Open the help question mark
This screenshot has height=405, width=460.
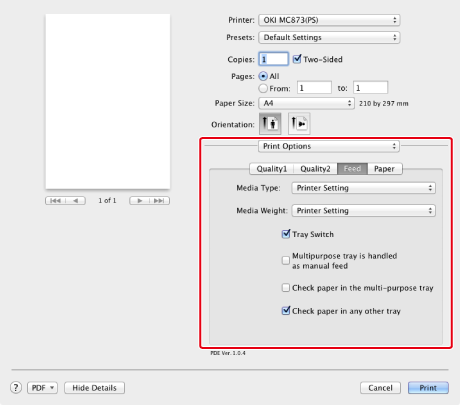coord(16,388)
